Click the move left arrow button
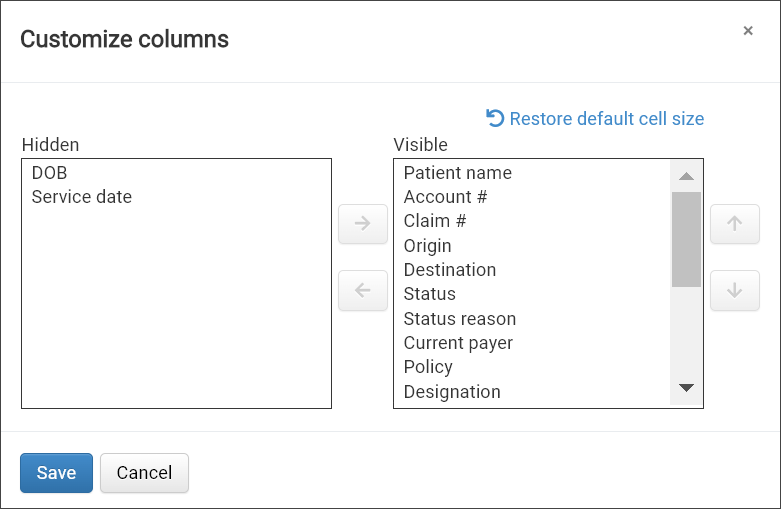This screenshot has width=781, height=509. pyautogui.click(x=363, y=291)
